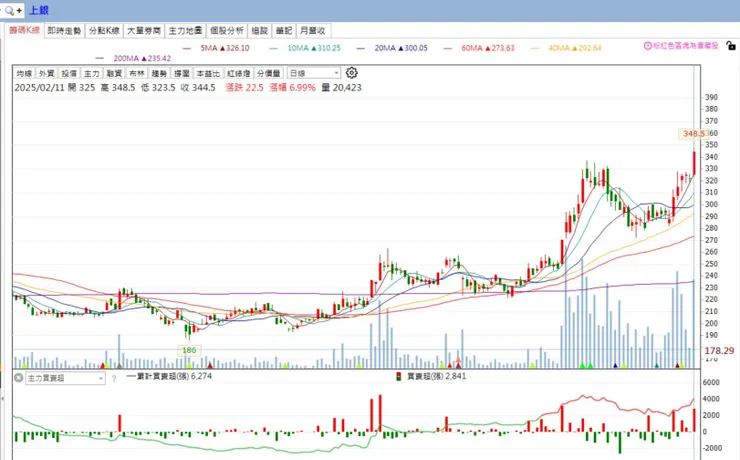Open the 主力買賣超 indicator dropdown
Viewport: 740px width, 460px height.
pos(65,378)
